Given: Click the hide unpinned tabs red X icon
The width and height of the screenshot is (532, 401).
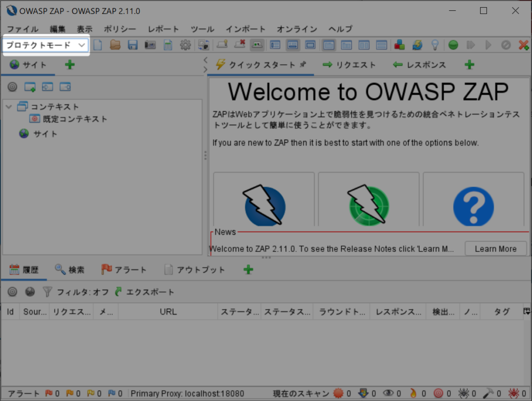Looking at the screenshot, I should pos(240,45).
